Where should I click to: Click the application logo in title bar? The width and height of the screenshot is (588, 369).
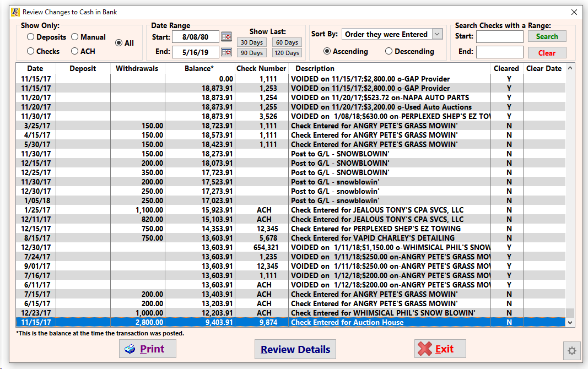pos(15,12)
